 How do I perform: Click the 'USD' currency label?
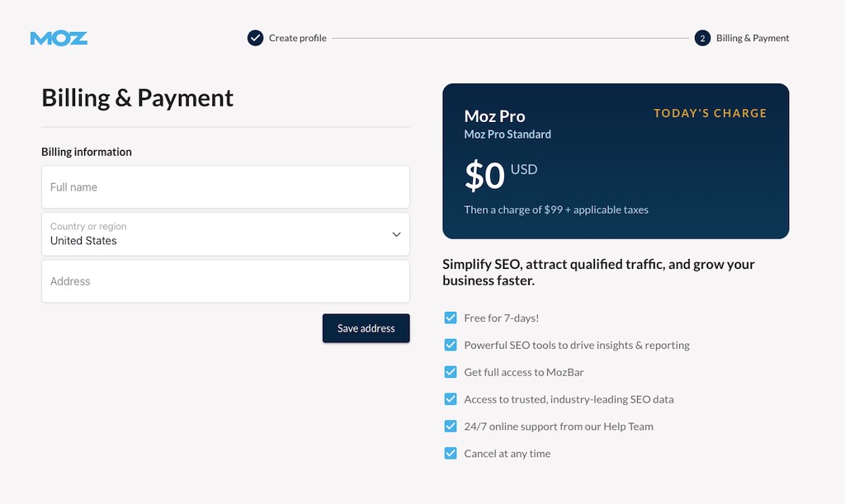524,170
